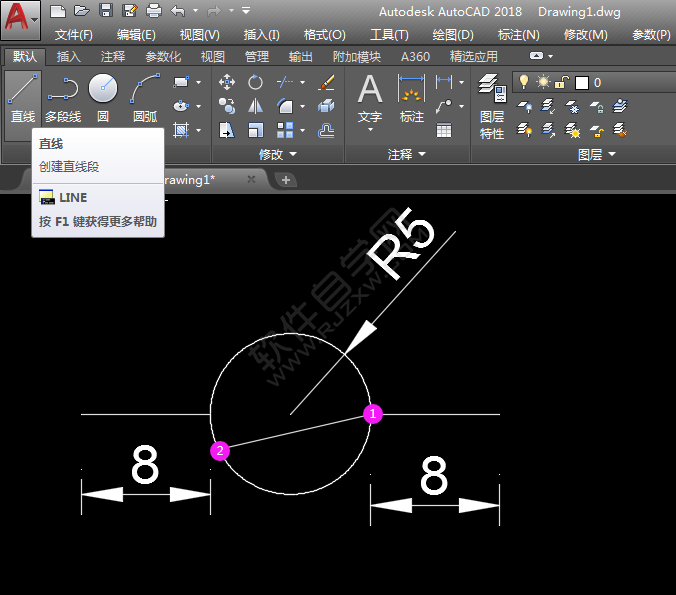Viewport: 676px width, 595px height.
Task: Open the File (文件) menu
Action: [73, 34]
